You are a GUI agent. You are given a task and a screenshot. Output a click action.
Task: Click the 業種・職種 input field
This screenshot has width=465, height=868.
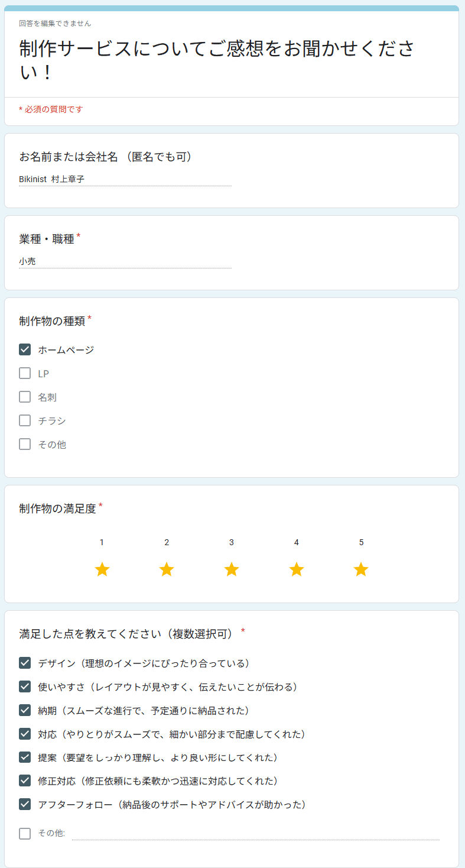[125, 261]
